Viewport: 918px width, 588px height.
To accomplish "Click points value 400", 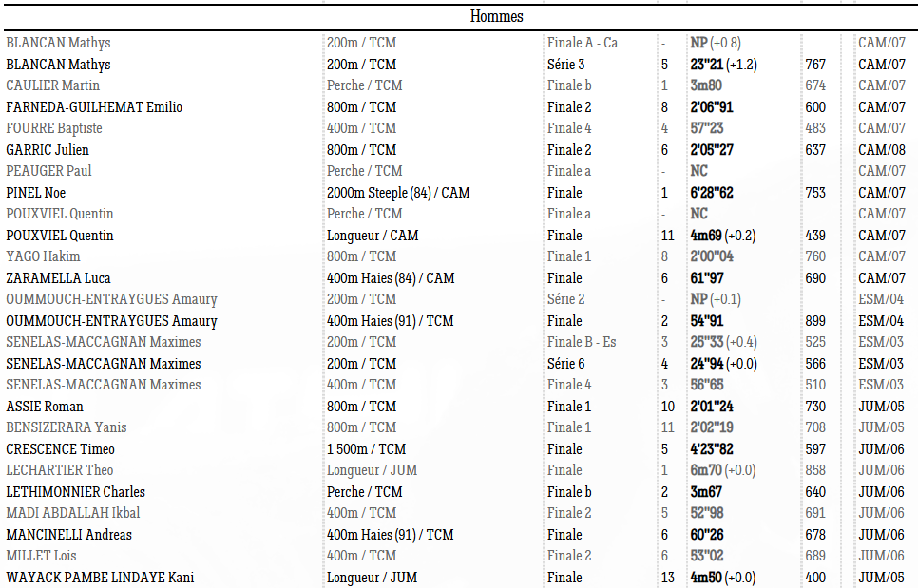I will [x=815, y=577].
